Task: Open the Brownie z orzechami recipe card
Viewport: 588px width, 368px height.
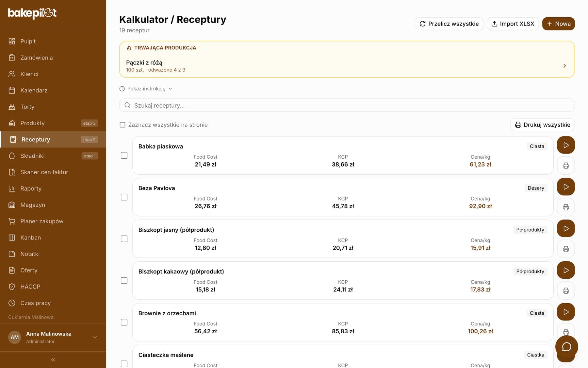Action: 343,322
